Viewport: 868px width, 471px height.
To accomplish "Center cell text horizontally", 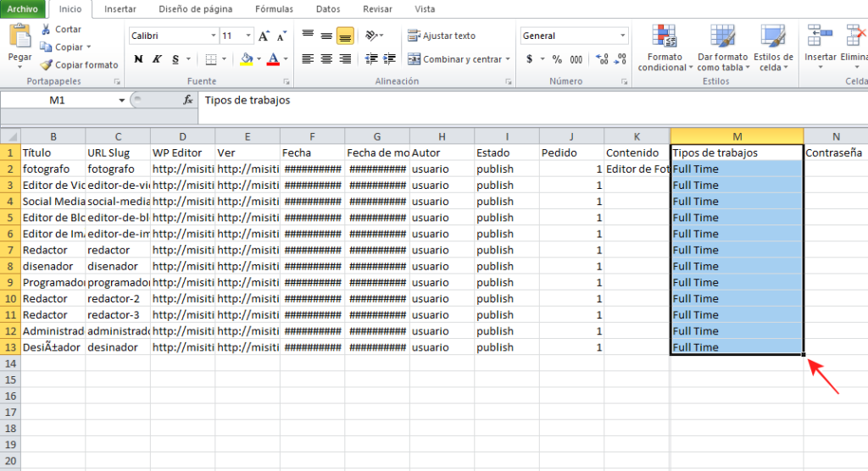I will [x=326, y=58].
